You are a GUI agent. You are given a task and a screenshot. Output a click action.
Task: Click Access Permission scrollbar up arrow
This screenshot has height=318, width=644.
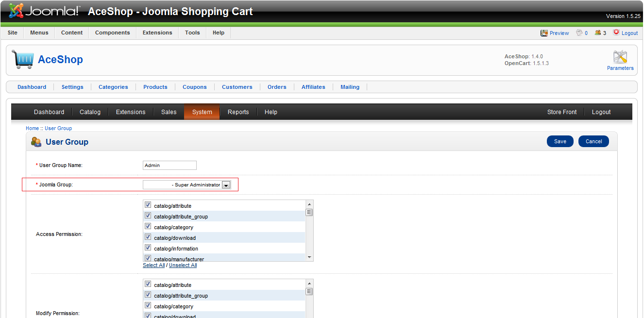[309, 204]
